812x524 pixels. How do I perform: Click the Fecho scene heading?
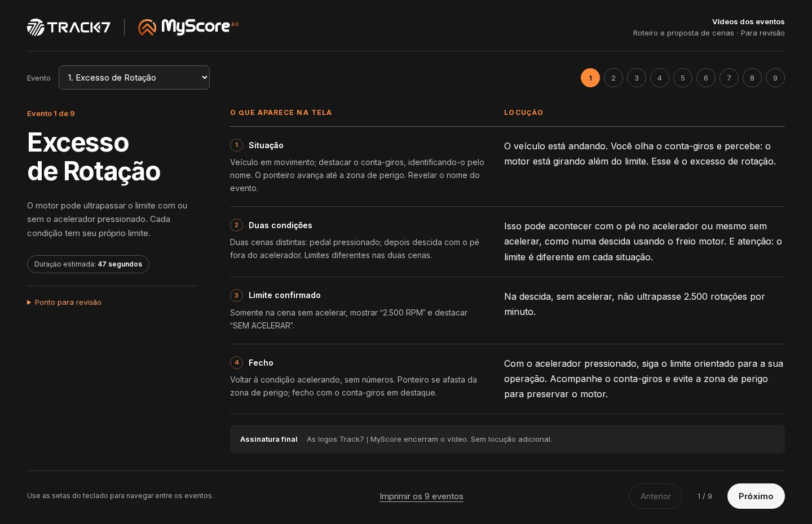261,363
